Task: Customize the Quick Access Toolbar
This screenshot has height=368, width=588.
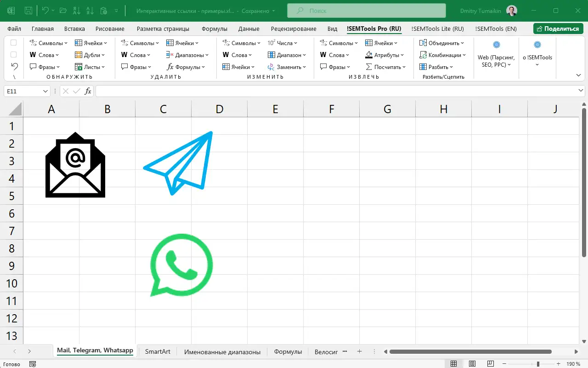Action: point(117,10)
